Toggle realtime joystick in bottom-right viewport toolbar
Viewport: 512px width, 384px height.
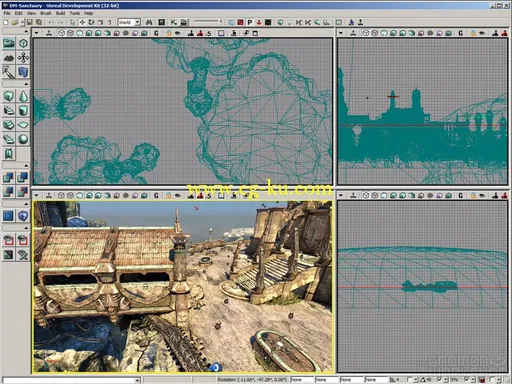point(353,195)
